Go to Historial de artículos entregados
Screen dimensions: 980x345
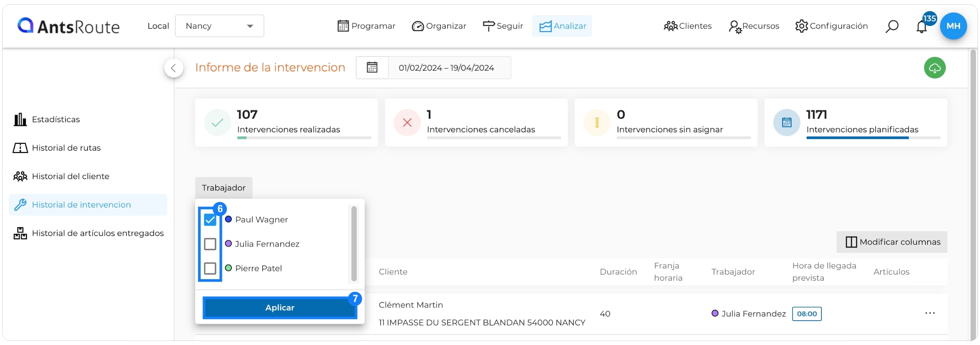(x=89, y=233)
